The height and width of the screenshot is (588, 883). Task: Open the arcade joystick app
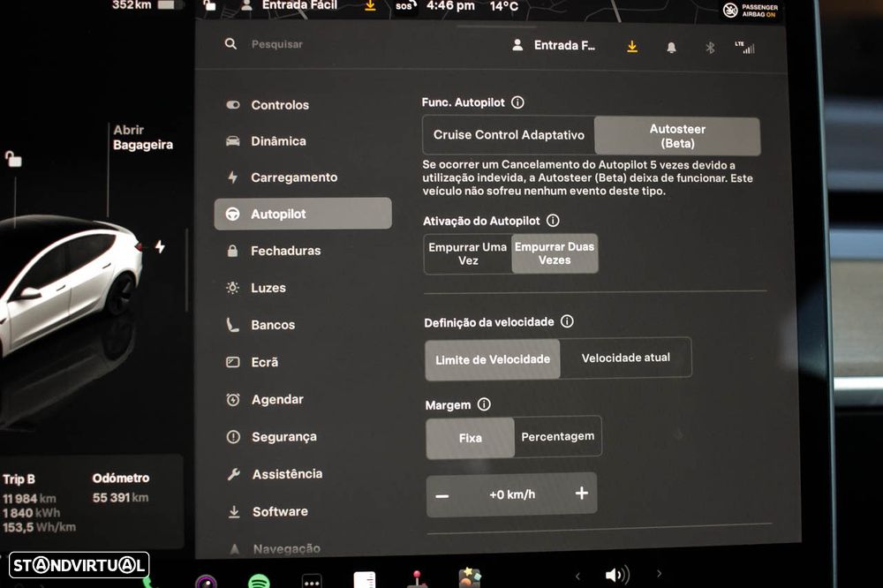tap(417, 579)
